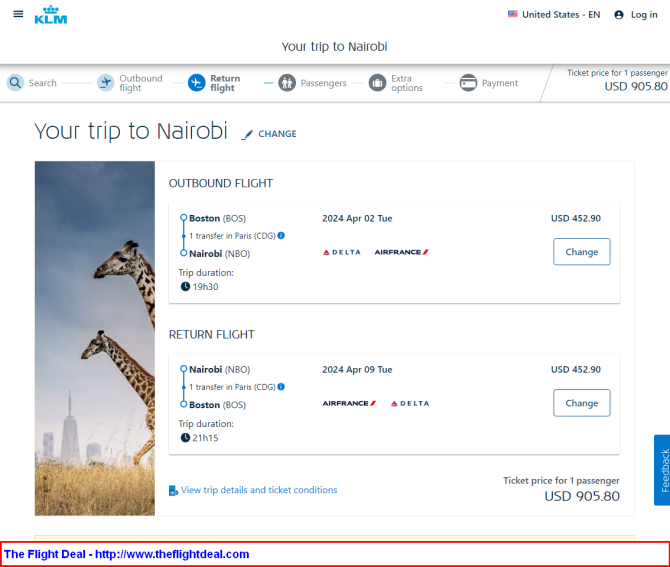
Task: Click the KLM logo
Action: click(x=51, y=15)
